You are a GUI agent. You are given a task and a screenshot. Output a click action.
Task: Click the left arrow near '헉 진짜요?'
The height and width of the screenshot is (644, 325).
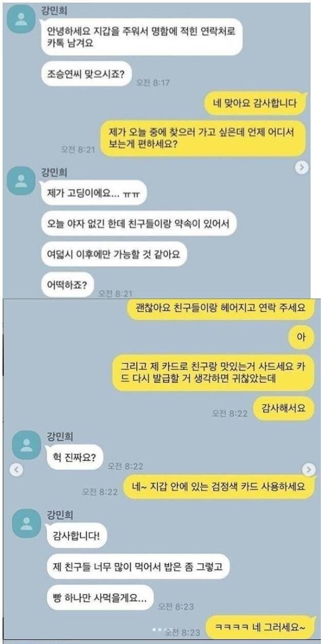click(16, 469)
